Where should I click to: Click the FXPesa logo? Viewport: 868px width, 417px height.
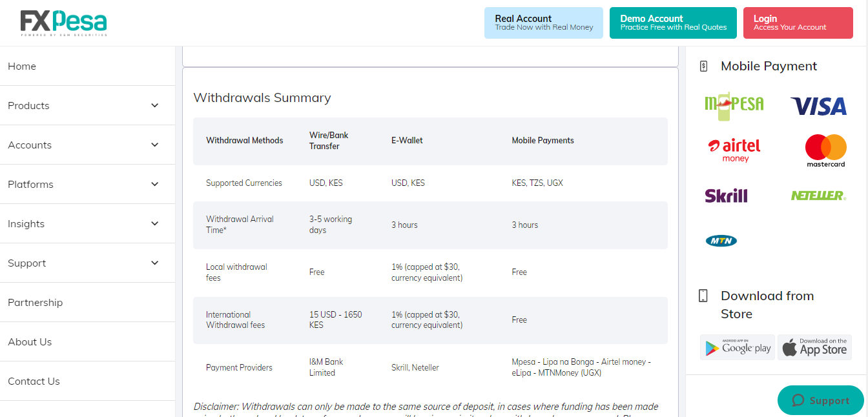pyautogui.click(x=63, y=23)
